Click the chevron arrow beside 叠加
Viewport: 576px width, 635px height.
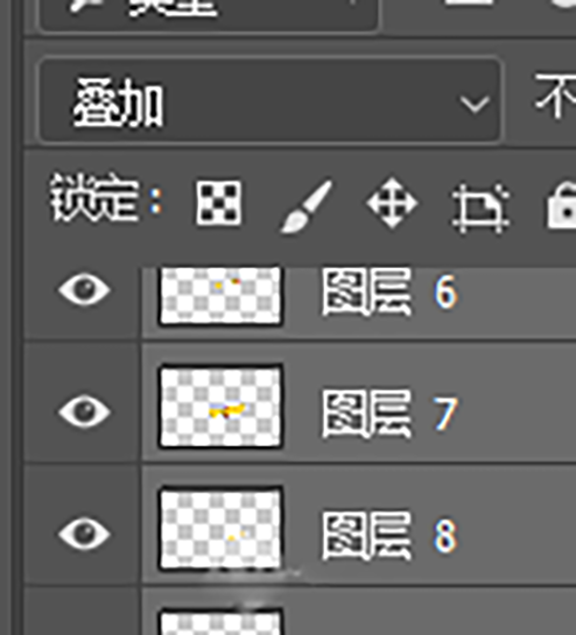coord(474,104)
